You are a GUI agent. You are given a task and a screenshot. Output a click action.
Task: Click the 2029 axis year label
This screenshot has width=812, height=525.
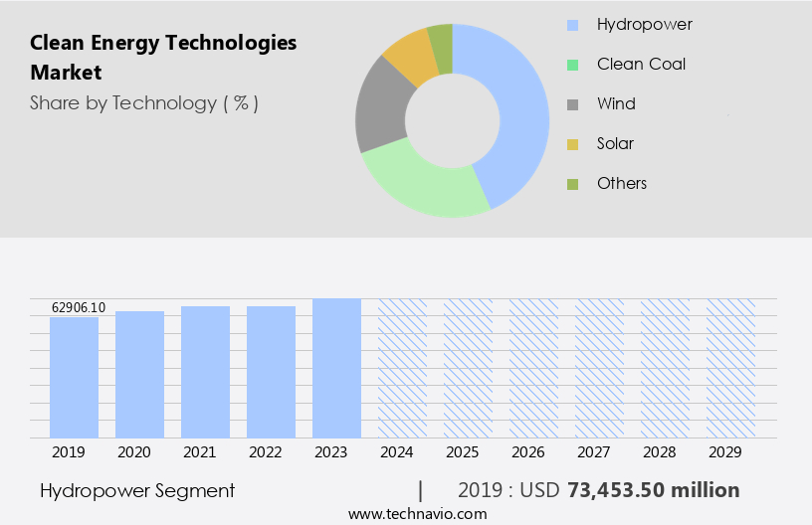tap(725, 452)
